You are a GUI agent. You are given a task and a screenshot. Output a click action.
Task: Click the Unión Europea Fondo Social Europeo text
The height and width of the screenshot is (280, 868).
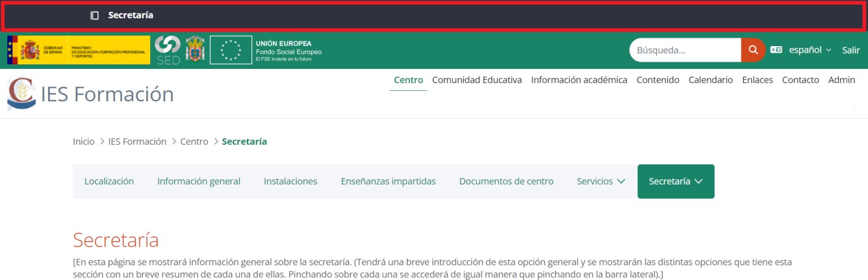click(x=289, y=51)
